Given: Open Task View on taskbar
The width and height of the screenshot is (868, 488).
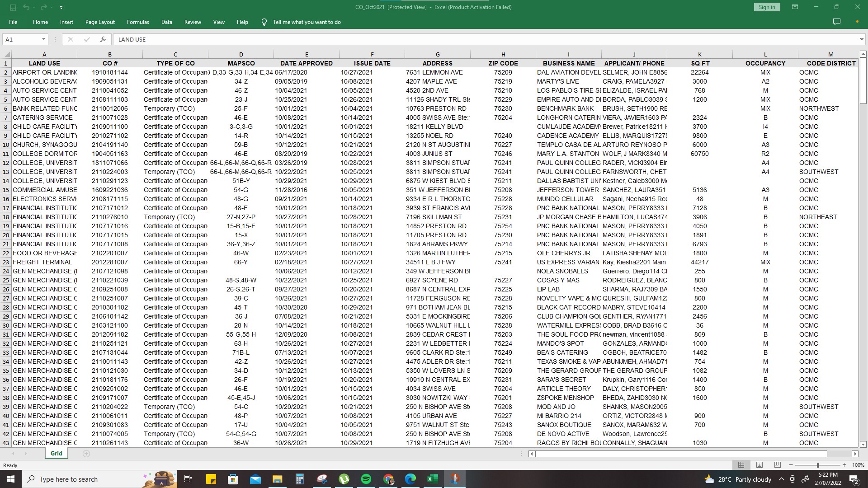Looking at the screenshot, I should (188, 479).
